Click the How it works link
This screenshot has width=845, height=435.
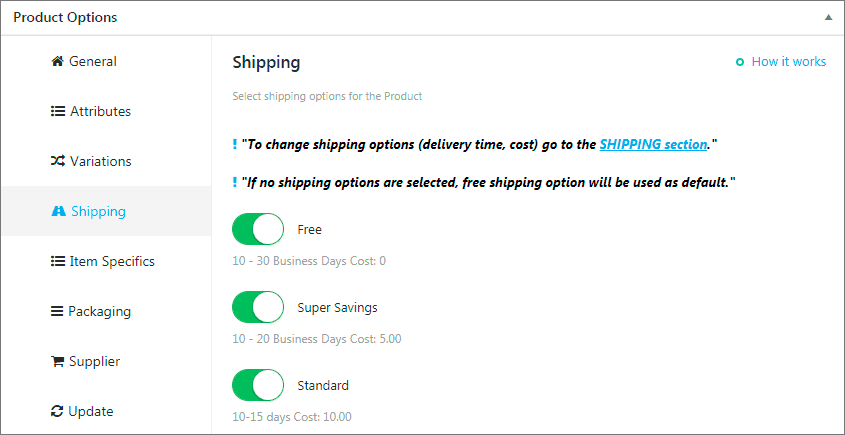pos(788,61)
